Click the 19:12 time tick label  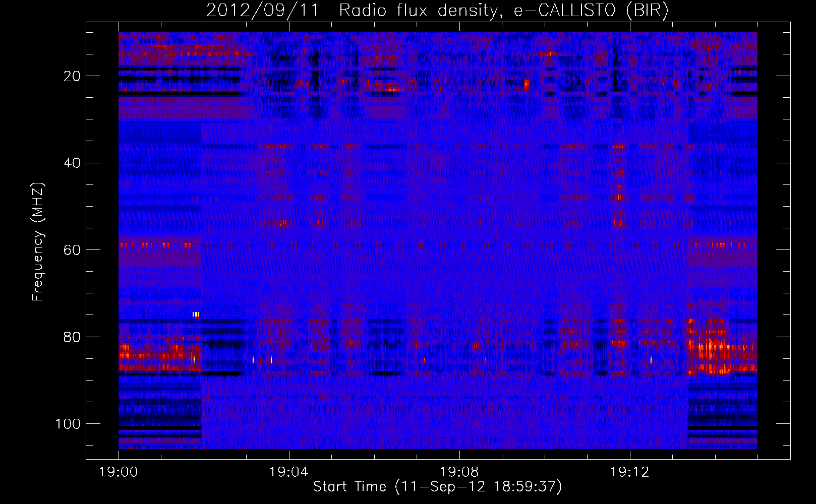click(630, 472)
